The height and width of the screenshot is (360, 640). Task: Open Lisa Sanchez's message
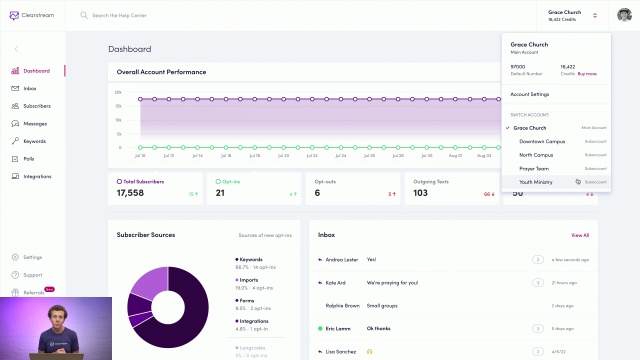pos(453,351)
